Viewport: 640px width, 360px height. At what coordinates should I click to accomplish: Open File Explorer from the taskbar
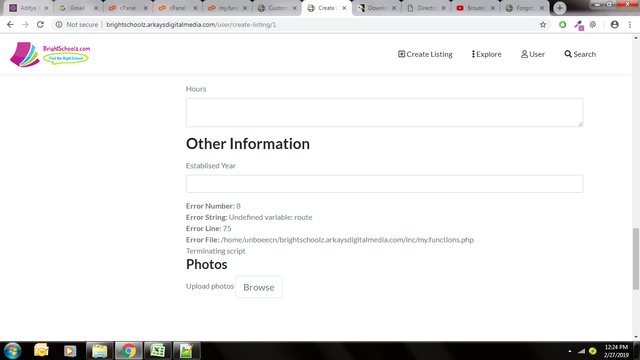click(x=99, y=351)
